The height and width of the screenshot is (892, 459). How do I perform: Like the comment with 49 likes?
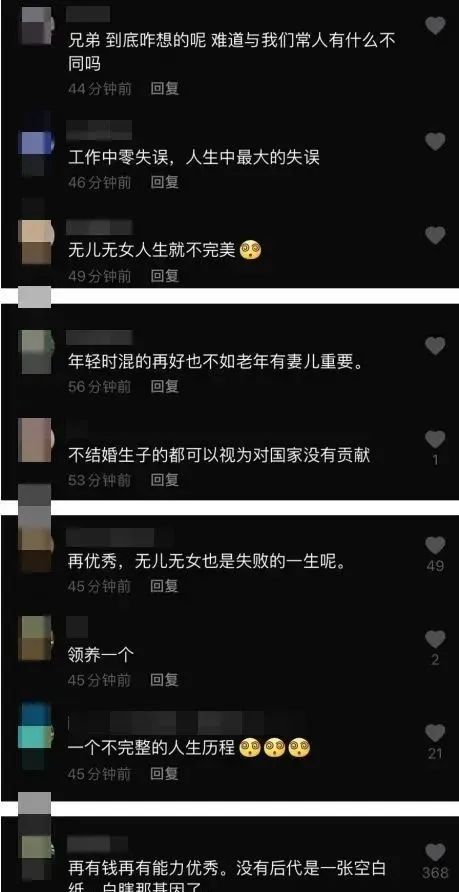point(436,546)
